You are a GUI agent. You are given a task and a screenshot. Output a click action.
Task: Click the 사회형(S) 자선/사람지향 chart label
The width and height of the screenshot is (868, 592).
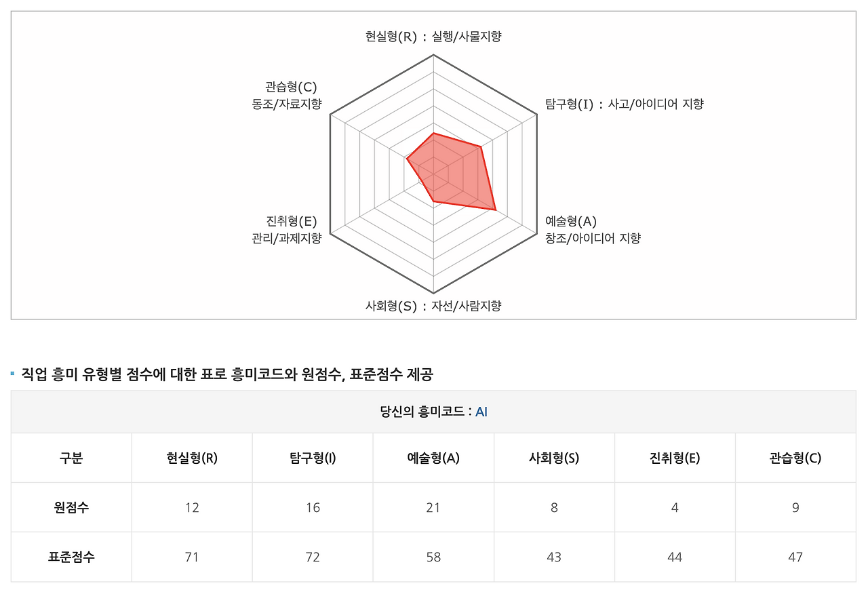pyautogui.click(x=433, y=306)
